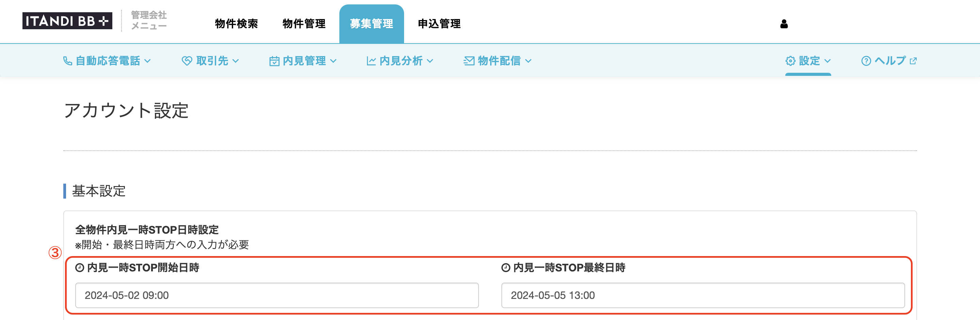Click the calendar icon beside 内見管理
This screenshot has width=980, height=320.
pyautogui.click(x=274, y=61)
